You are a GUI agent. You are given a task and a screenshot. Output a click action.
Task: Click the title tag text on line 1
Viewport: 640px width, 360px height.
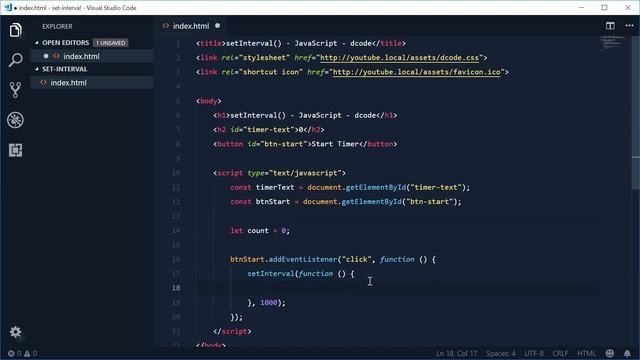pyautogui.click(x=299, y=43)
